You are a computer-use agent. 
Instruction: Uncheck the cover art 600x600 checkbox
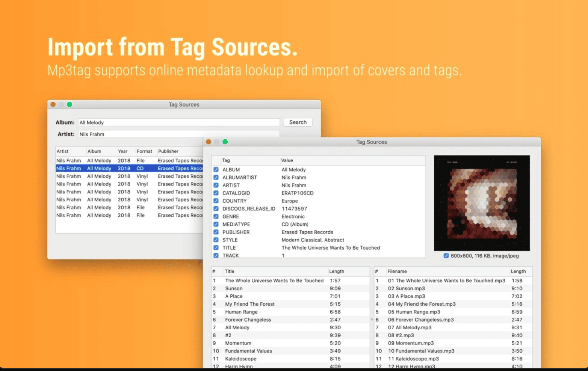(446, 256)
